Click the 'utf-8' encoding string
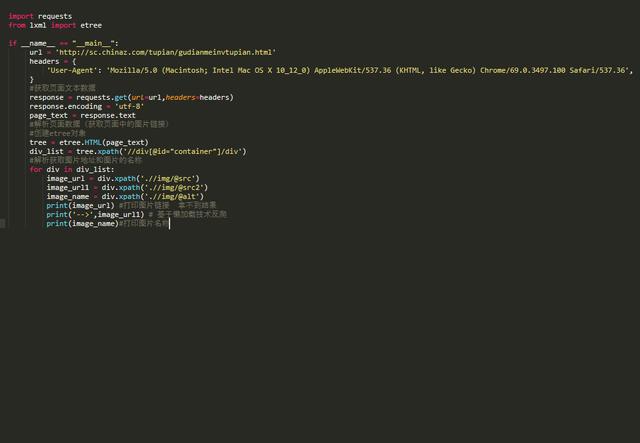The height and width of the screenshot is (443, 640). tap(130, 106)
